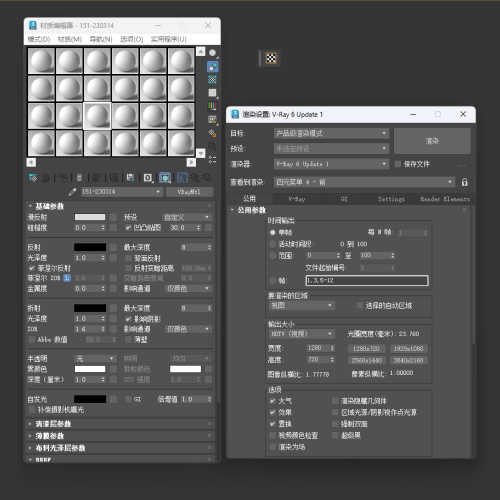Click the large 渲染 render button

(x=432, y=141)
